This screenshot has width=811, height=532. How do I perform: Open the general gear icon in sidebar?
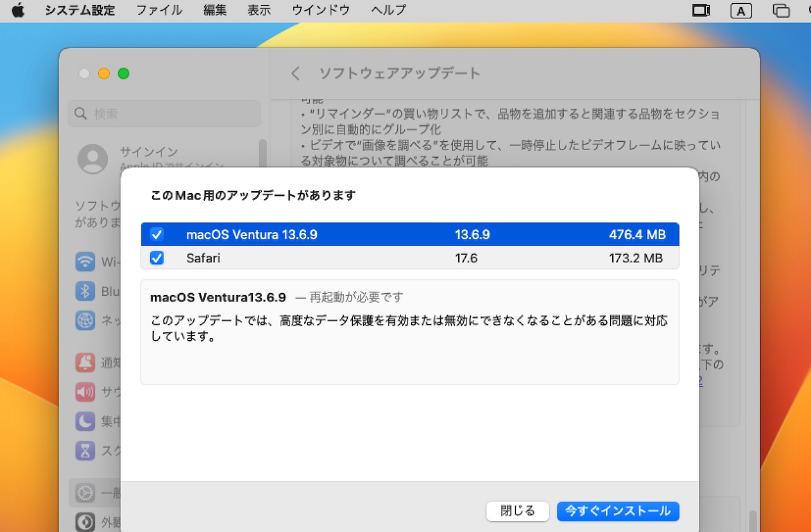click(85, 493)
